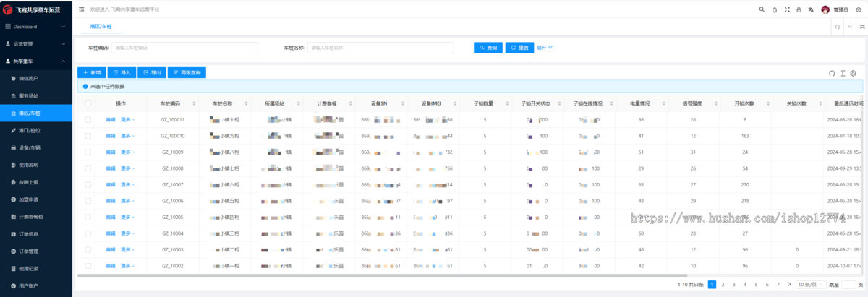The image size is (868, 297).
Task: Select the 港区/车桩 page tab
Action: [x=101, y=26]
